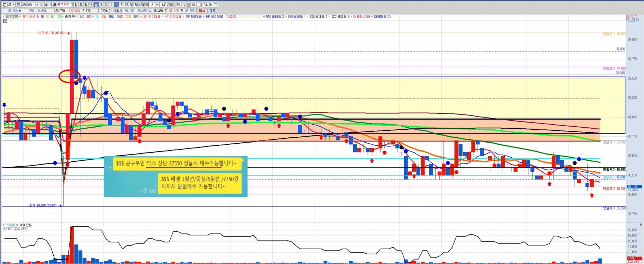The image size is (644, 264).
Task: Click the chart layout icon at toolbar start
Action: click(x=4, y=5)
